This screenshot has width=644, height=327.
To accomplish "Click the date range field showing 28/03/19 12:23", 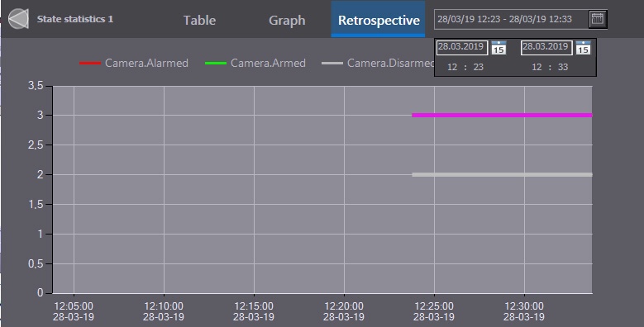I will (511, 19).
